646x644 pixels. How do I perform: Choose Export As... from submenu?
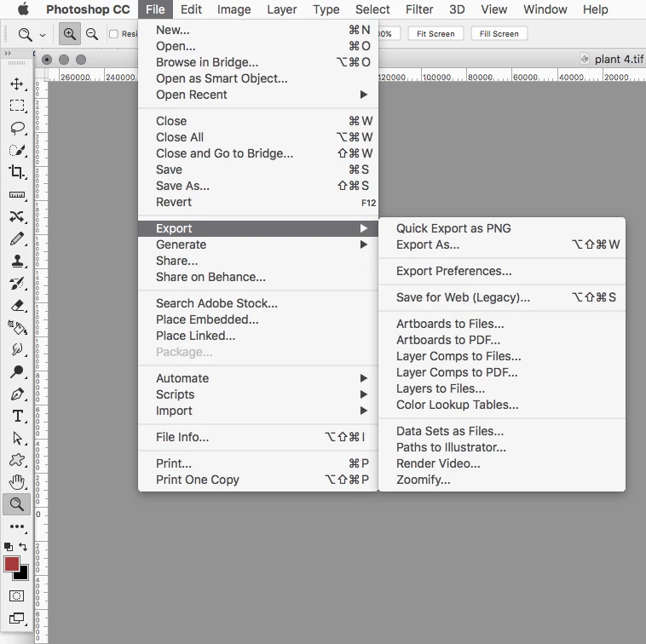tap(502, 244)
